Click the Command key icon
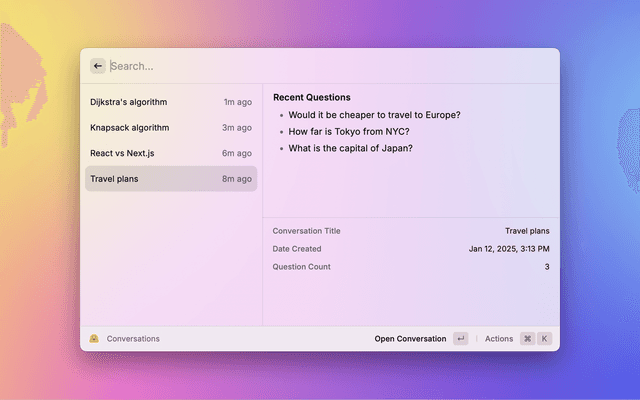The image size is (640, 400). 527,339
